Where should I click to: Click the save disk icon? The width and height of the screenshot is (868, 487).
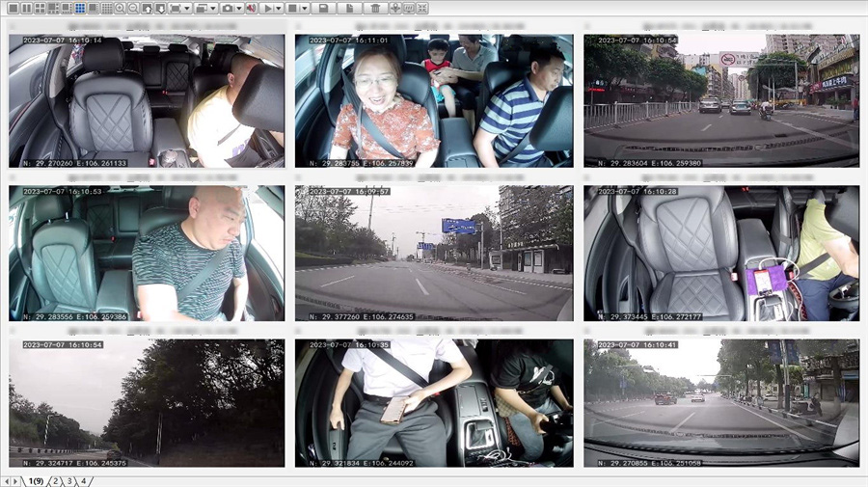[x=324, y=8]
